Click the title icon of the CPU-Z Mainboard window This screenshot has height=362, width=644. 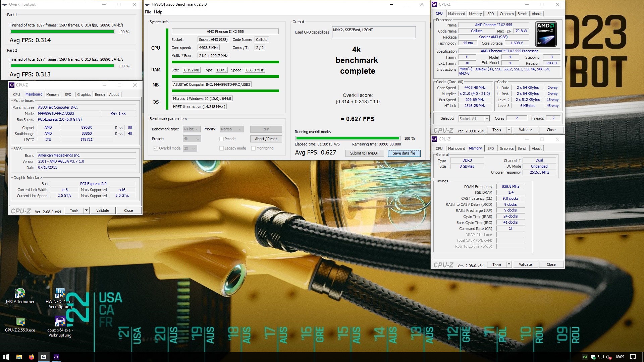click(x=12, y=85)
